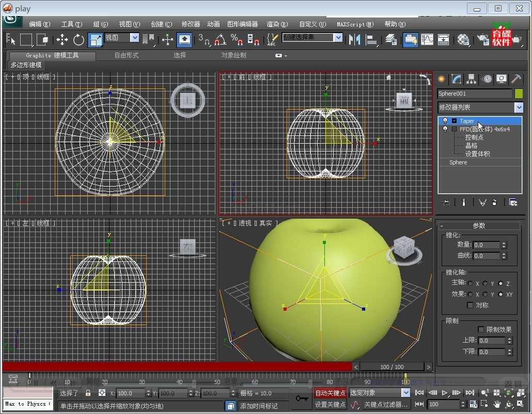Viewport: 532px width, 414px height.
Task: Click the 自动关键点 Auto Key button
Action: point(330,393)
